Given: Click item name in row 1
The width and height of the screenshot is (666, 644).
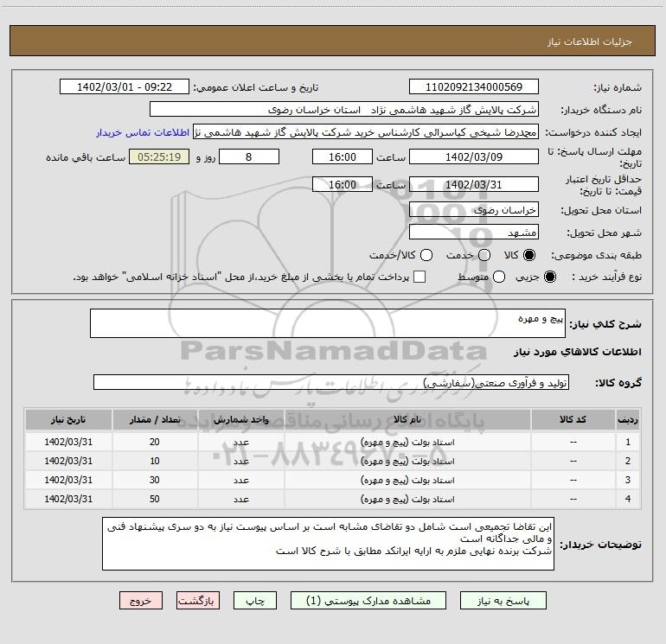Looking at the screenshot, I should [407, 442].
